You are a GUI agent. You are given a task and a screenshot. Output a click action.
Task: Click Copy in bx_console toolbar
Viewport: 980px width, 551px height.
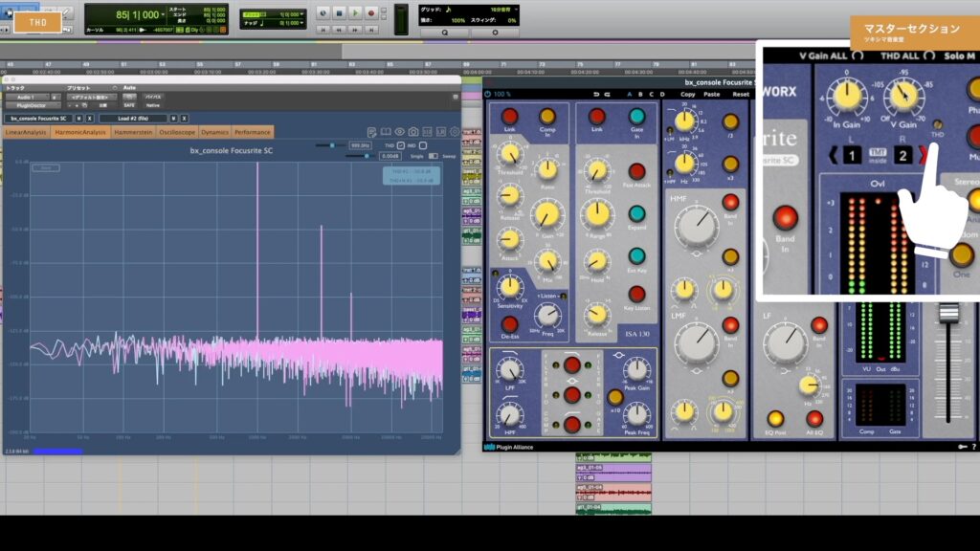coord(687,95)
